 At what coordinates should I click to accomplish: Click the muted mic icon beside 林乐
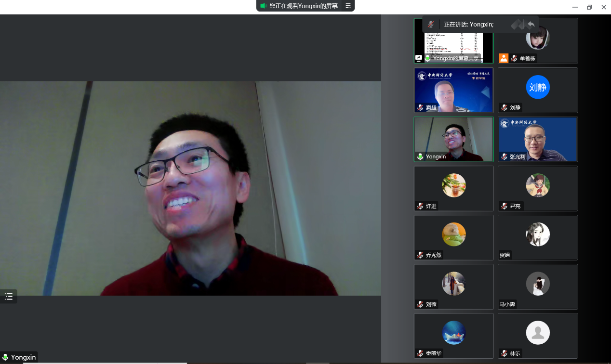point(504,353)
